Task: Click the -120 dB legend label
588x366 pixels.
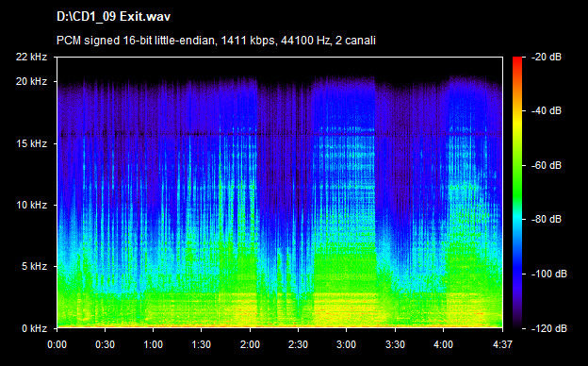Action: (x=549, y=329)
